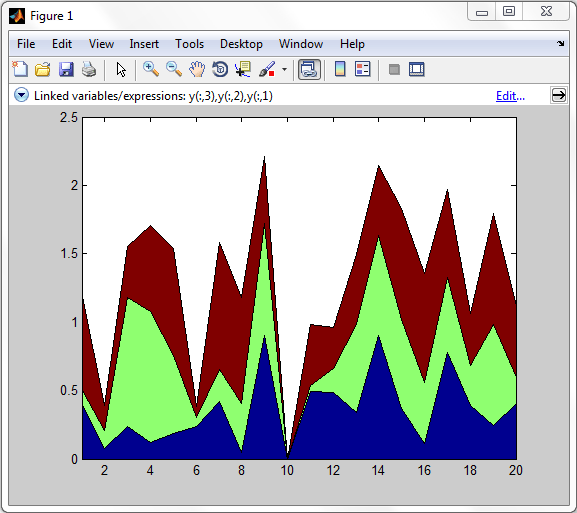The image size is (577, 513).
Task: Click the Edit... link for linked variables
Action: [510, 96]
